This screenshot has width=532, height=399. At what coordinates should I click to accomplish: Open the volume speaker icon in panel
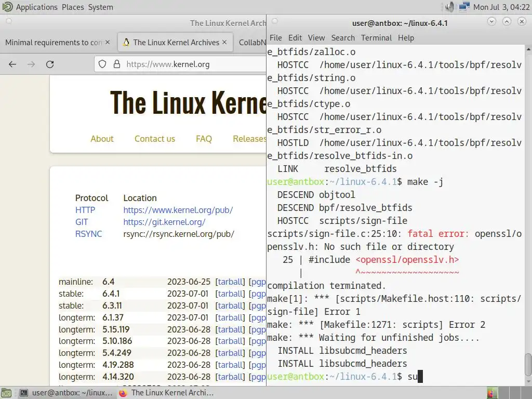449,7
